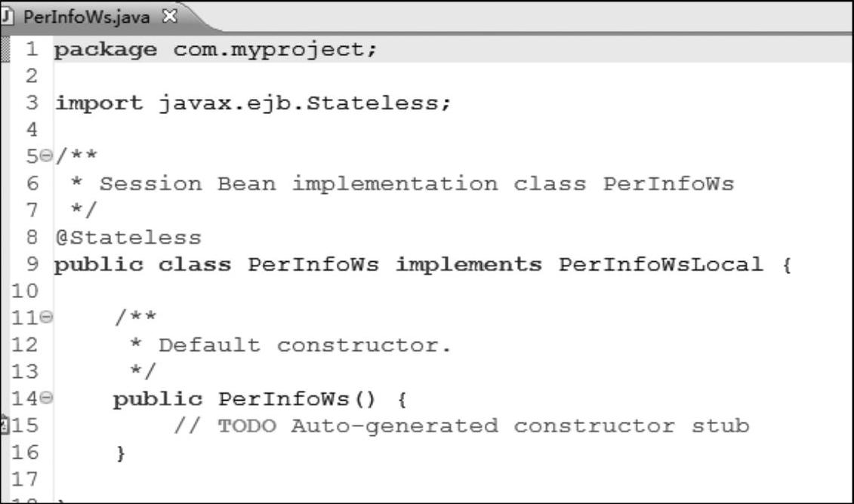Image resolution: width=854 pixels, height=504 pixels.
Task: Collapse the comment block at line 11
Action: [46, 316]
